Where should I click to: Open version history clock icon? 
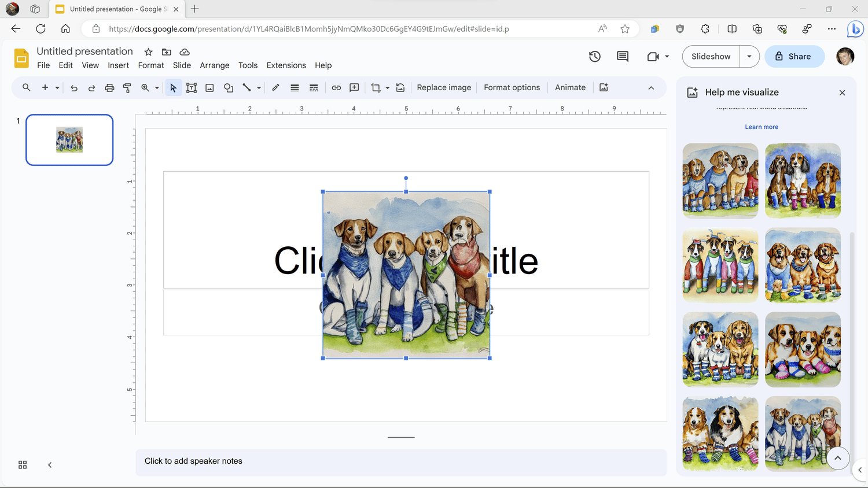[595, 57]
